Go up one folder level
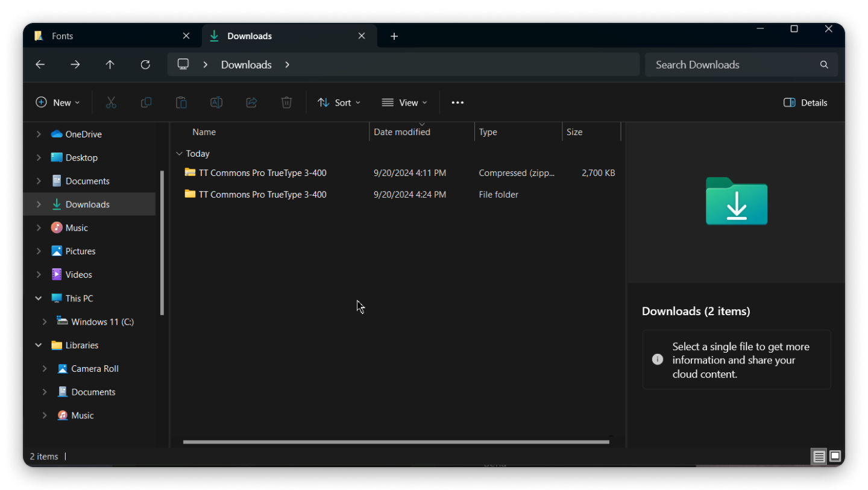The height and width of the screenshot is (490, 868). (110, 64)
